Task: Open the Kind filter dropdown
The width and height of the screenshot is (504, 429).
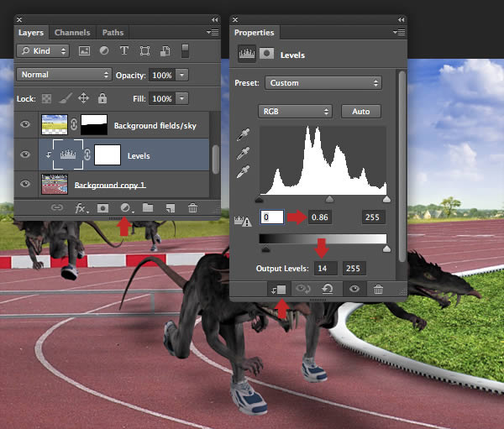Action: 43,50
